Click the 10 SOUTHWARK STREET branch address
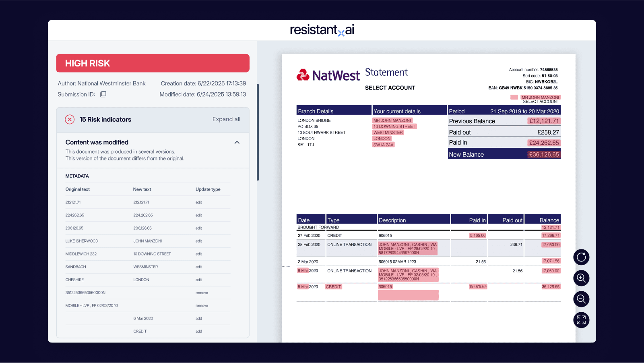 322,133
